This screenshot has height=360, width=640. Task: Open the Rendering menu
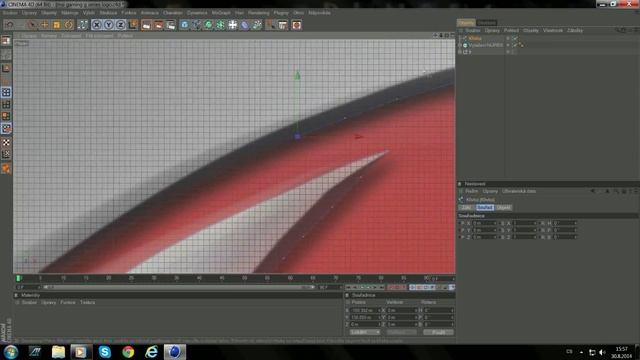tap(258, 13)
